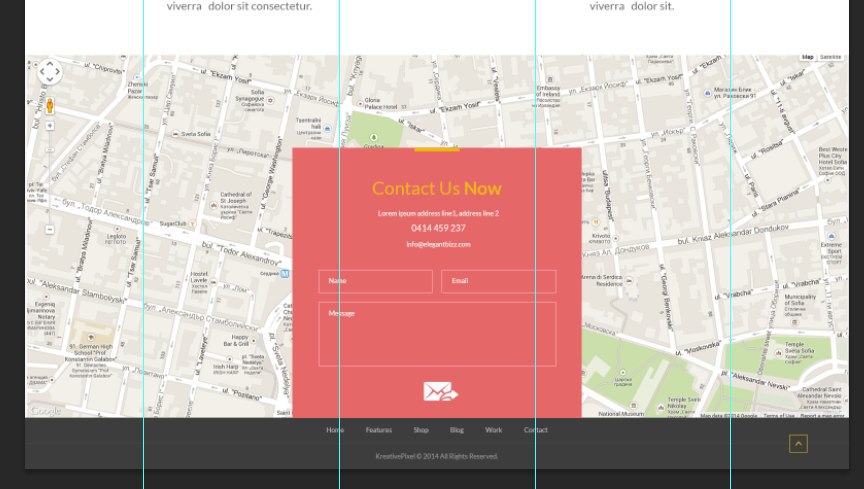Focus the Name input field

click(375, 281)
